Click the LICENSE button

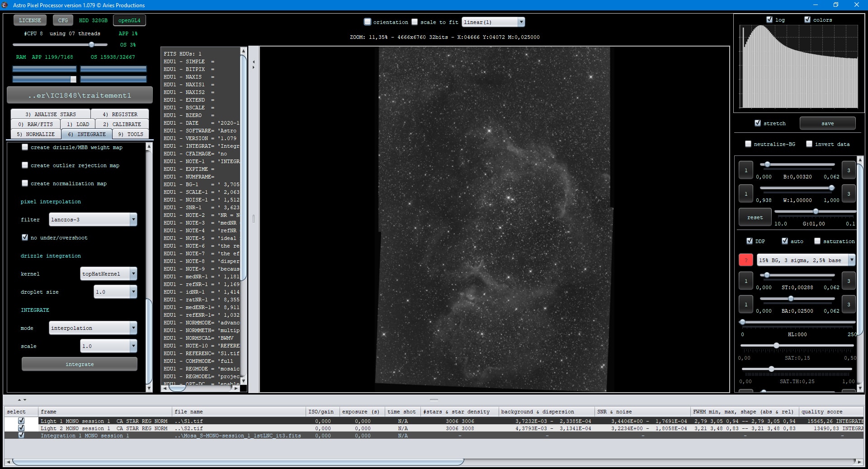[30, 20]
